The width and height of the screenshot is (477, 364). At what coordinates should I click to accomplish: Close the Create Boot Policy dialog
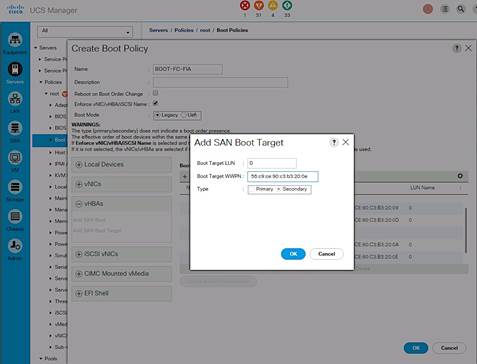(x=468, y=48)
